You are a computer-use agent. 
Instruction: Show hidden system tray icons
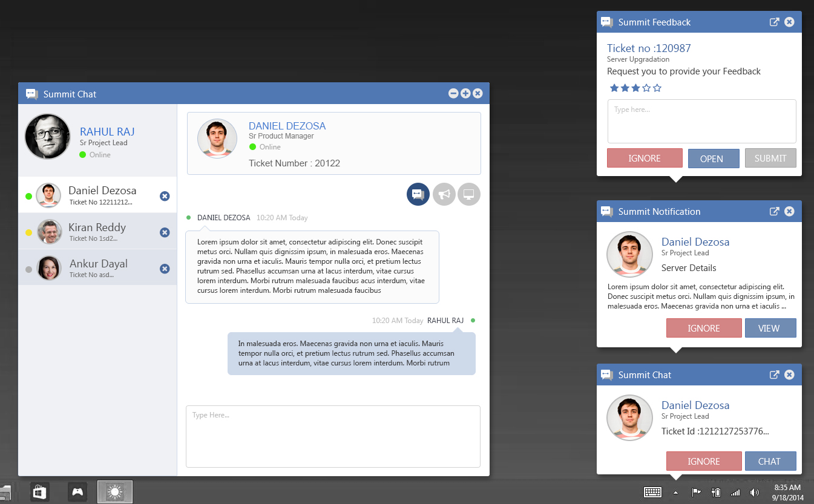[675, 492]
